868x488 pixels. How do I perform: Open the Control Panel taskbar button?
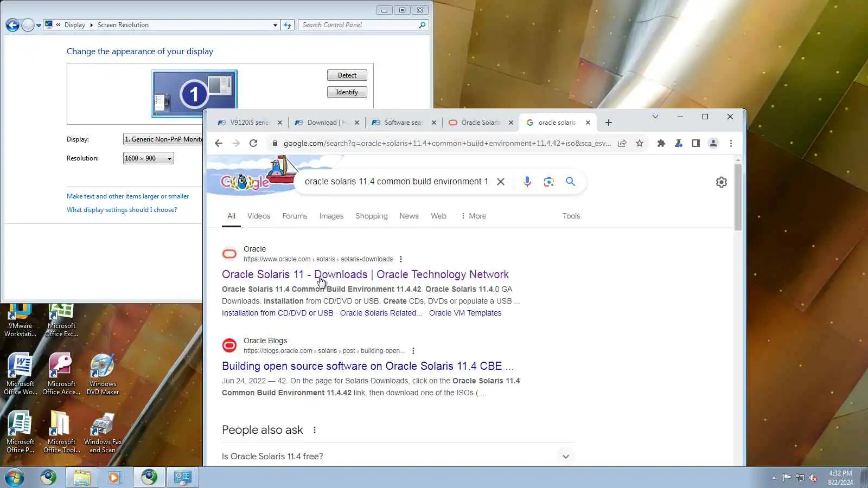(182, 477)
